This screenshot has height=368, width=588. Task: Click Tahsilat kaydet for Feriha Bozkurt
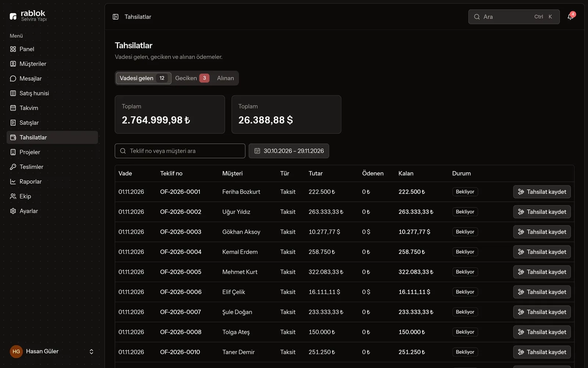pyautogui.click(x=542, y=192)
